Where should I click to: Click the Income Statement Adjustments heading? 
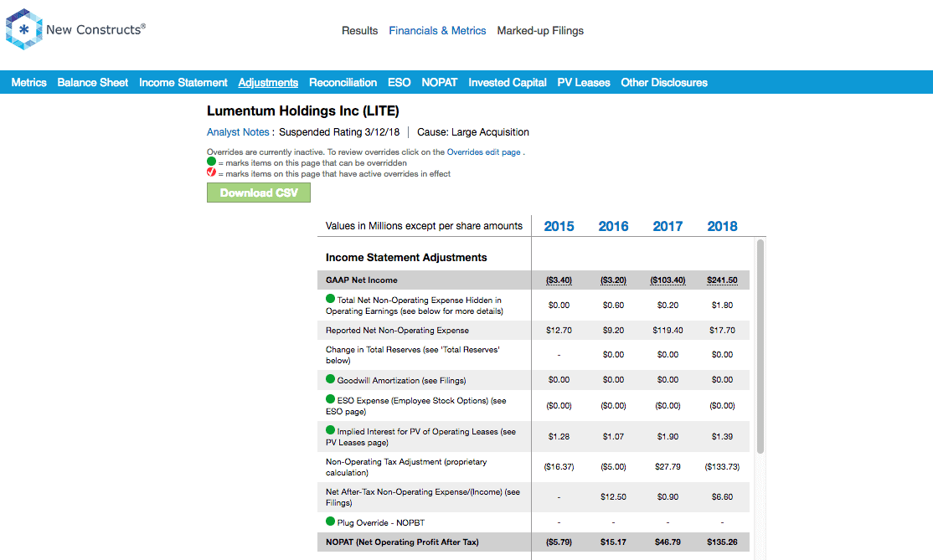406,258
